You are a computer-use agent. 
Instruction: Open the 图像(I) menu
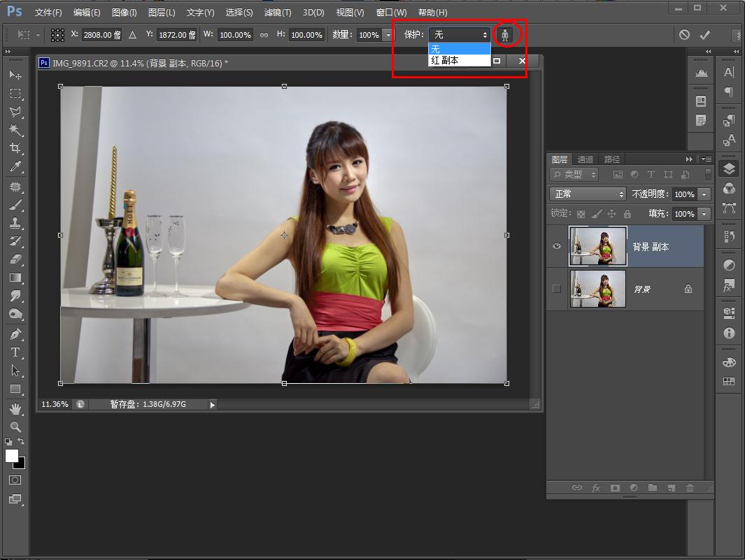(125, 13)
